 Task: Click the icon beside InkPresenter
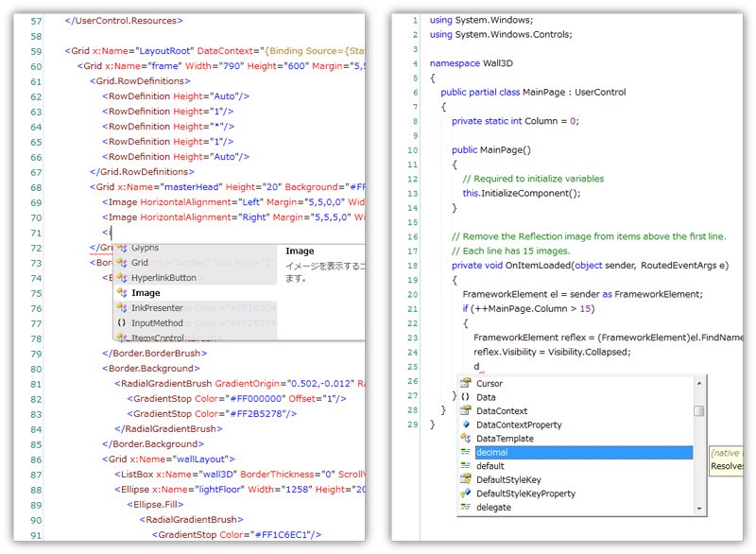click(x=122, y=308)
